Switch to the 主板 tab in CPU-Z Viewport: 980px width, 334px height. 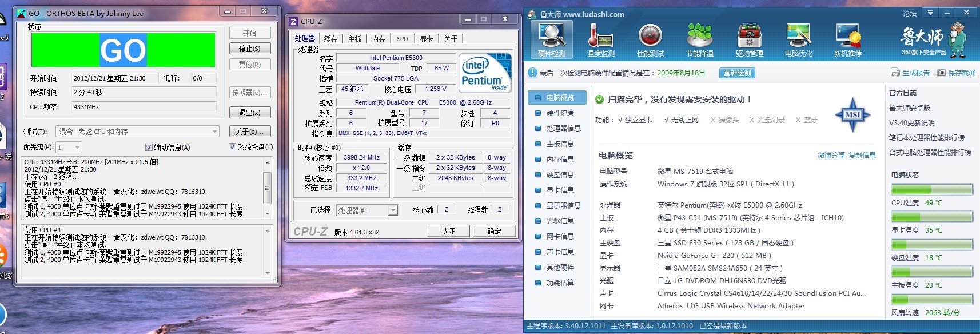click(355, 39)
